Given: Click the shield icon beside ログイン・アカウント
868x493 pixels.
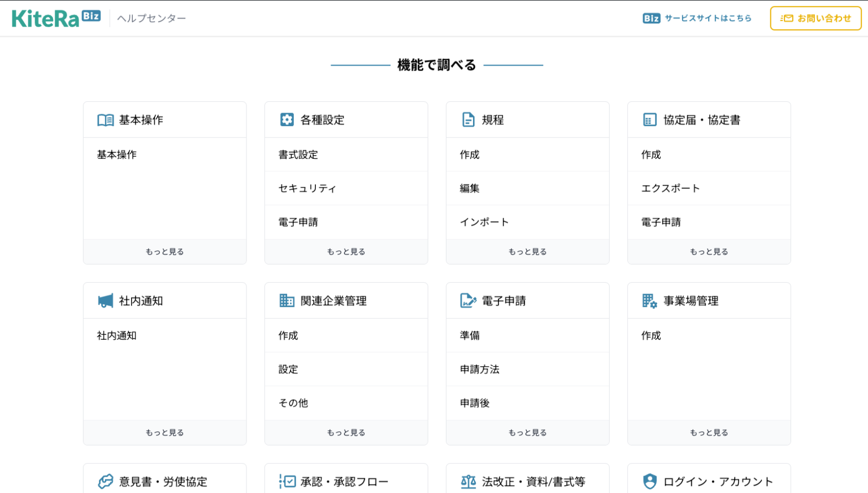Looking at the screenshot, I should (x=650, y=482).
